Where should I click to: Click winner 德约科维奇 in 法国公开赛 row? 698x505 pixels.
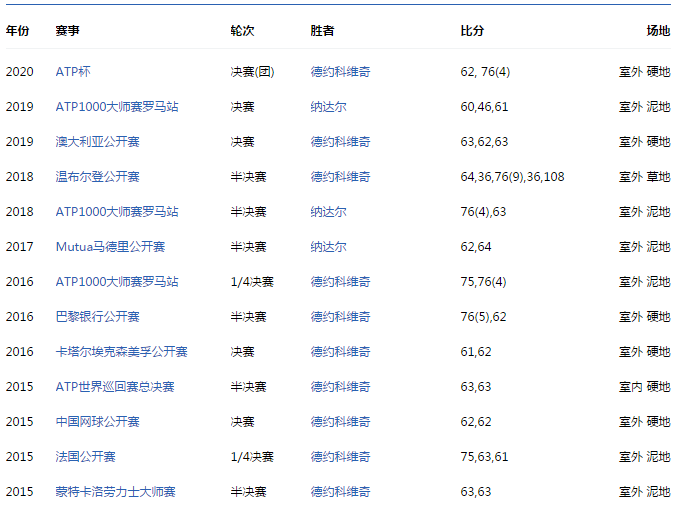click(341, 456)
